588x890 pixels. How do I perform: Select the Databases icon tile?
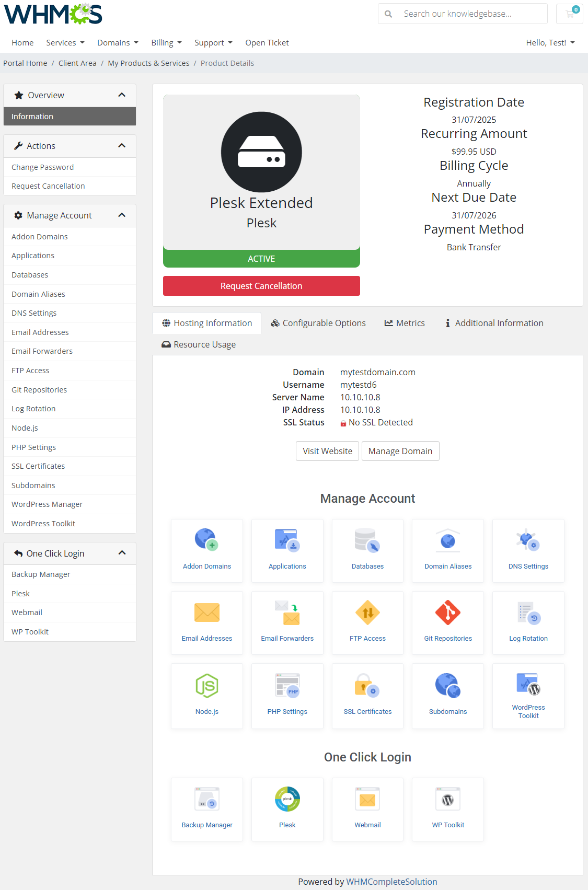367,550
